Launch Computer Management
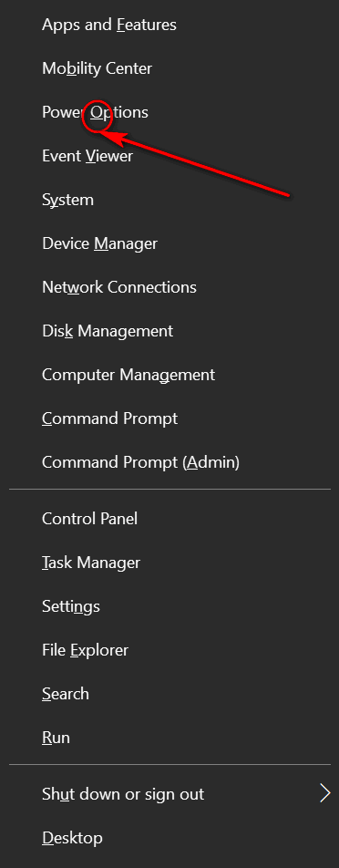The height and width of the screenshot is (868, 339). (169, 375)
